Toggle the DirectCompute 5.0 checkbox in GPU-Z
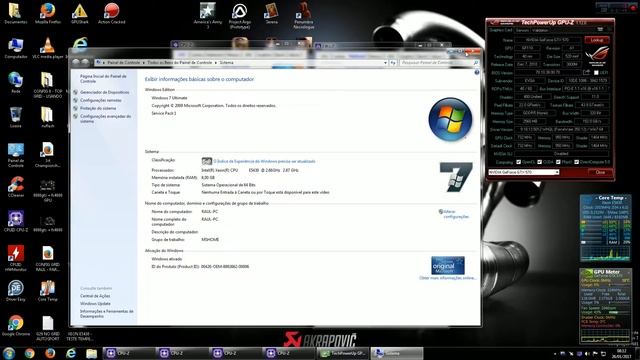Screen dimensions: 640x360 [576, 162]
